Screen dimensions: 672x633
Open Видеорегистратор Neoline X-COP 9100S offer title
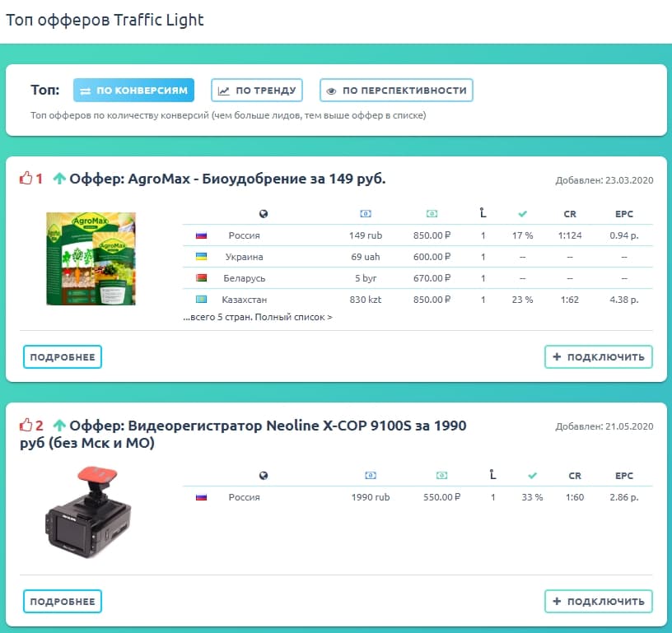click(243, 434)
